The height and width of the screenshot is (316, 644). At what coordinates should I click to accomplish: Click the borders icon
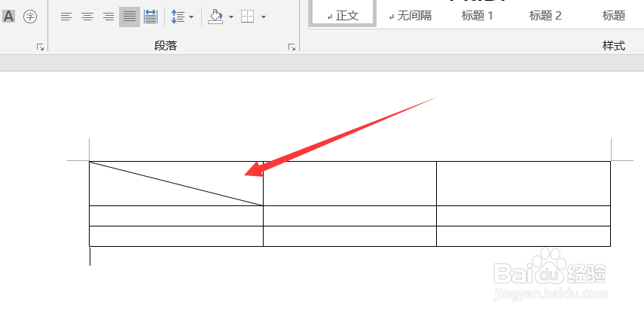tap(248, 17)
